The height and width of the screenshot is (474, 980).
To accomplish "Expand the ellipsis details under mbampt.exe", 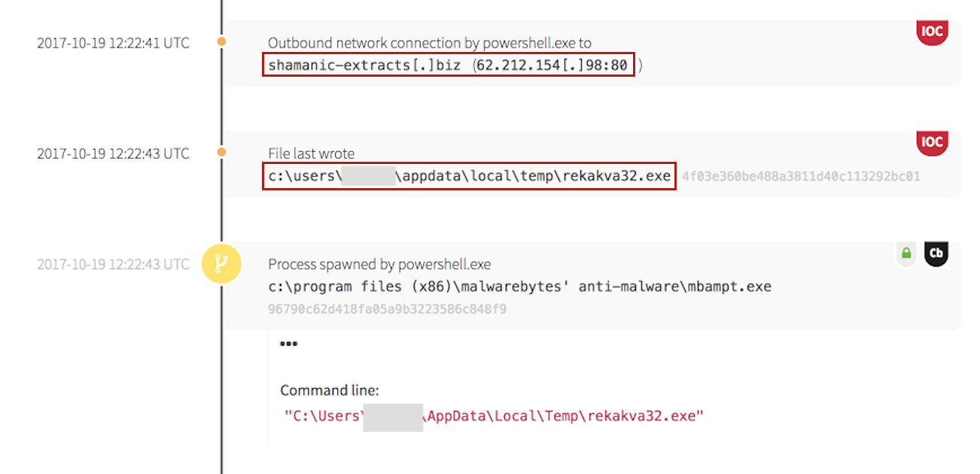I will [x=288, y=343].
